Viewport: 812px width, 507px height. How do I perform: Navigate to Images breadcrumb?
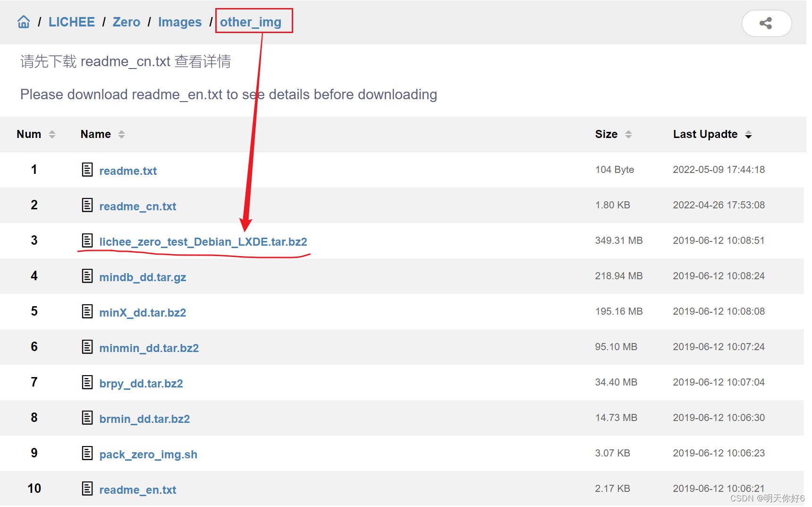(x=180, y=22)
